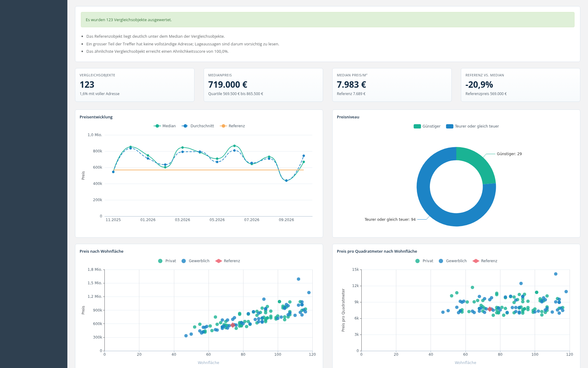The height and width of the screenshot is (368, 588).
Task: Toggle the Median series in Preisentwicklung legend
Action: [x=164, y=126]
